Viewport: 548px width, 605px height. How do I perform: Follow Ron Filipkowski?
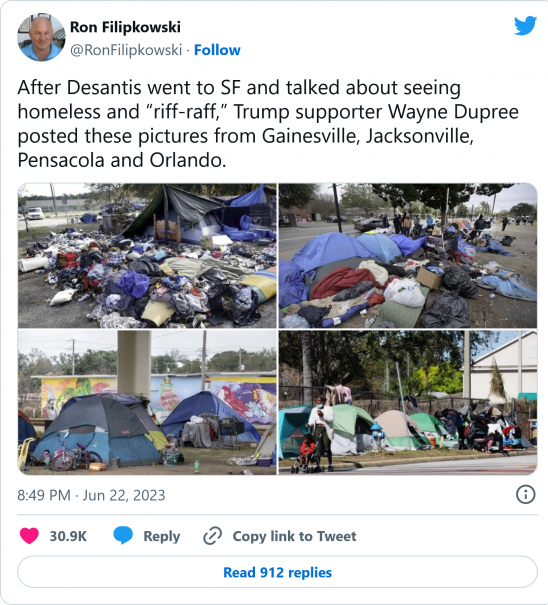(217, 50)
